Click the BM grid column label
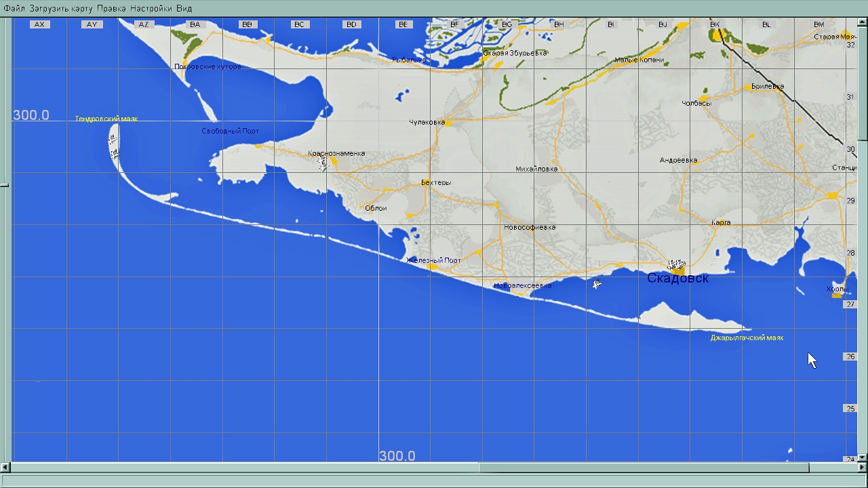This screenshot has height=488, width=868. 818,24
